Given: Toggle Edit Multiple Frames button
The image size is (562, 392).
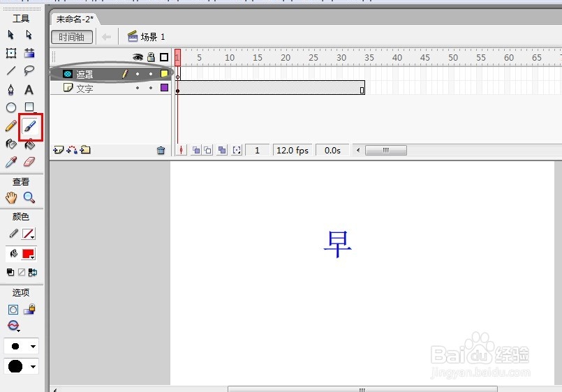Looking at the screenshot, I should (x=222, y=151).
